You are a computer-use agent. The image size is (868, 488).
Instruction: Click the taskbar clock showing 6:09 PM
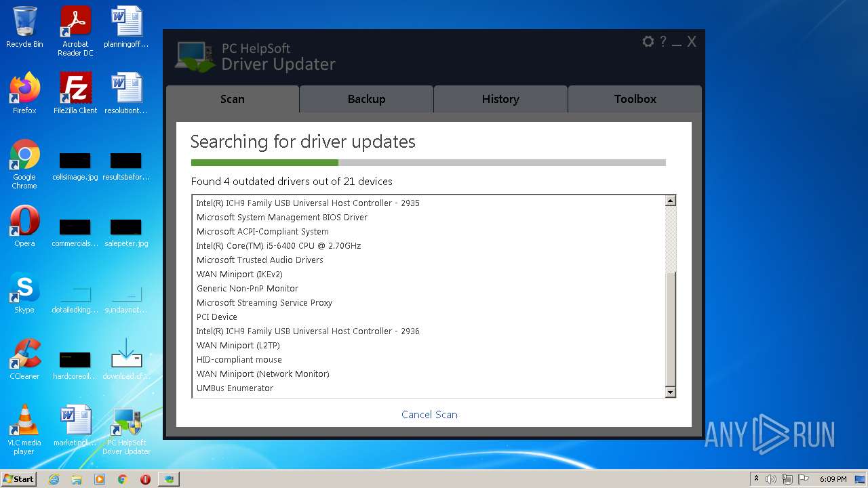click(x=833, y=479)
